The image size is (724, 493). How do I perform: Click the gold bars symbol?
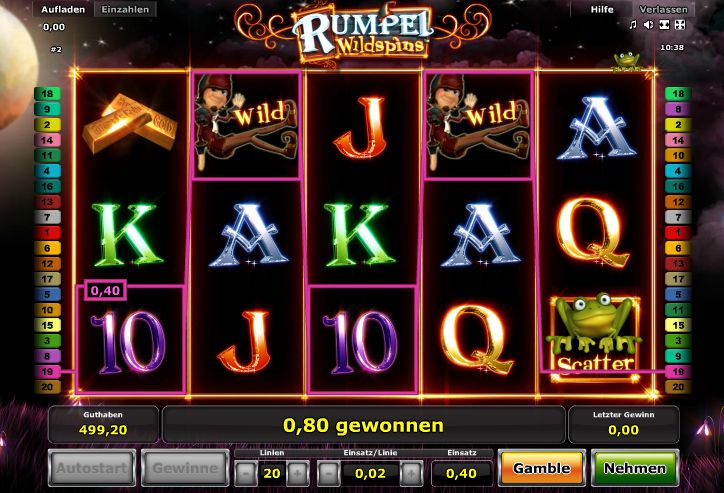click(x=130, y=123)
